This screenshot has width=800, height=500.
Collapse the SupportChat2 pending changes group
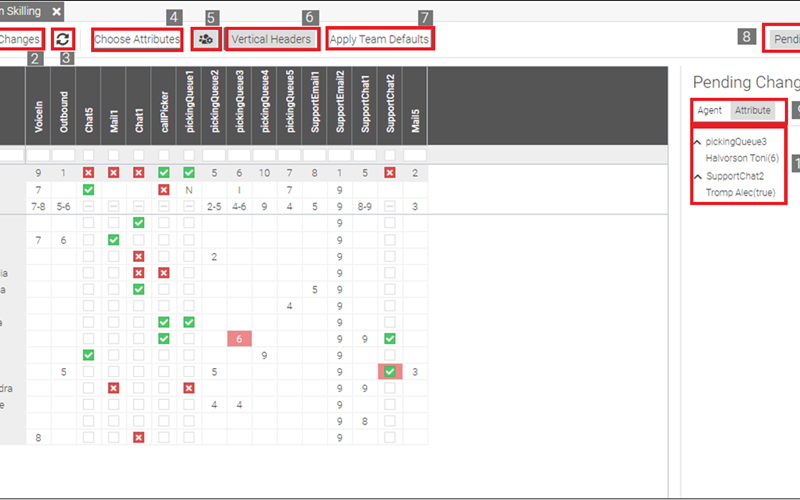[x=697, y=177]
